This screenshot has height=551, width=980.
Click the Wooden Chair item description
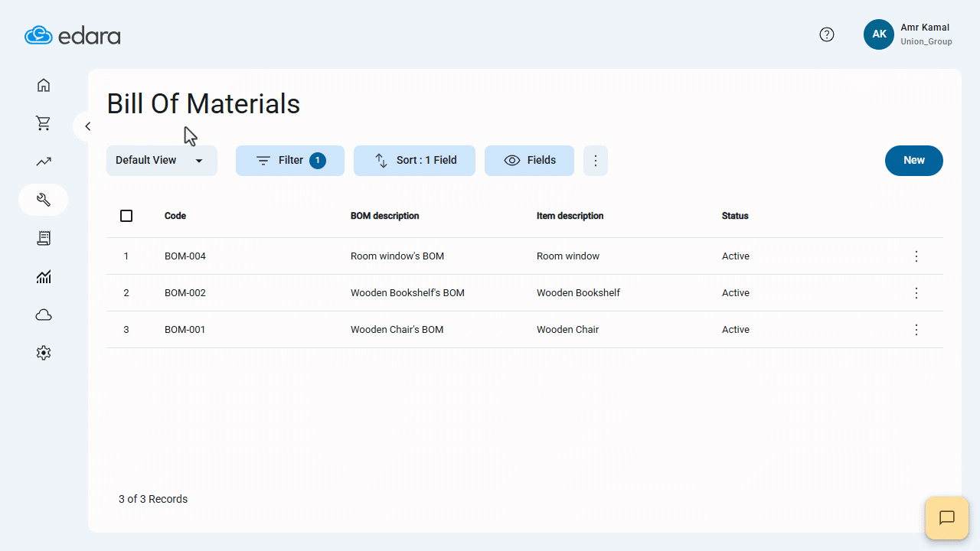[568, 330]
